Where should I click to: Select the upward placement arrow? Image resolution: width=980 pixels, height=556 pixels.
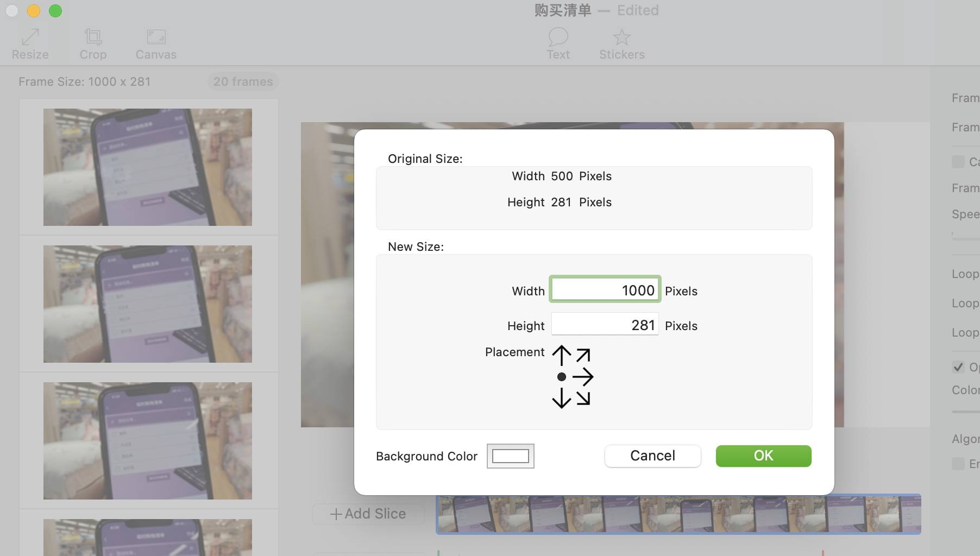coord(561,354)
